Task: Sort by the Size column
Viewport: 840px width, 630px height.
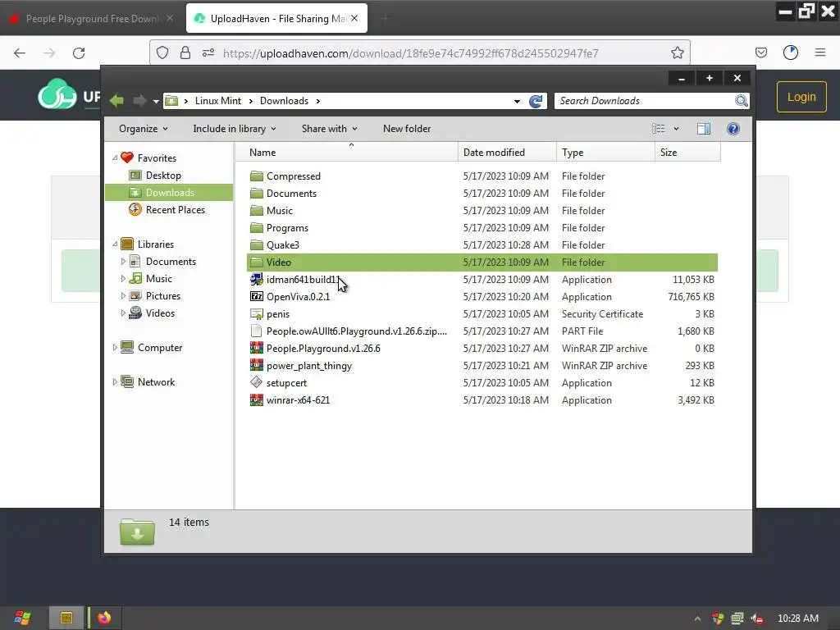Action: [688, 152]
